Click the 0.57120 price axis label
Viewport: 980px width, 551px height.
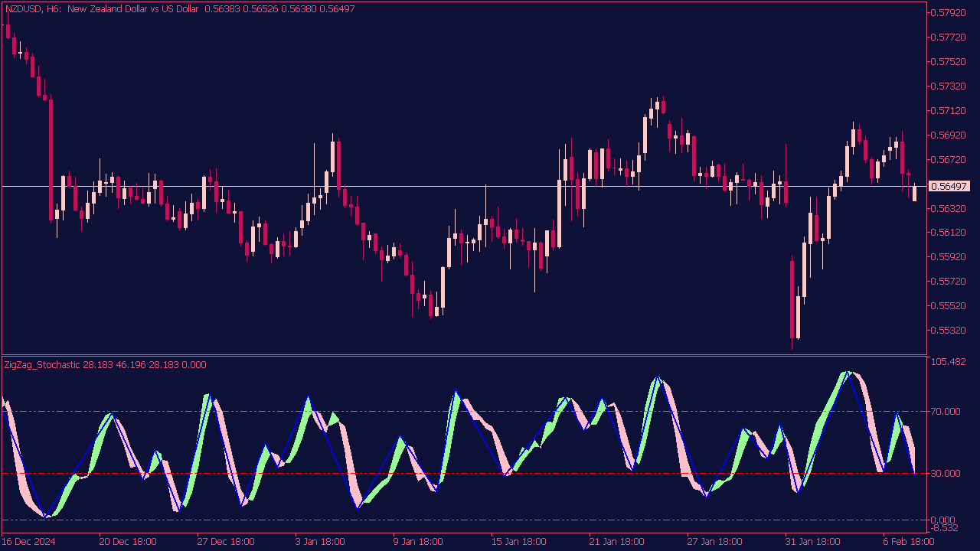[x=949, y=111]
